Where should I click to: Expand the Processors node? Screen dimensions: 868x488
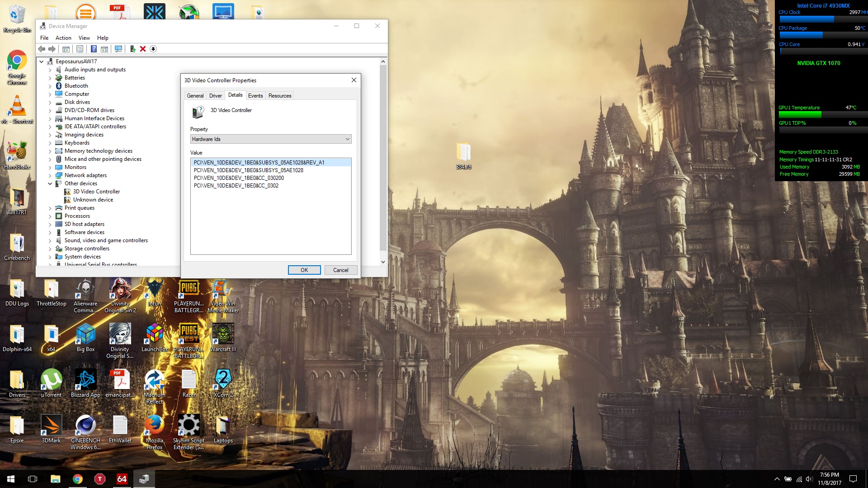coord(50,216)
